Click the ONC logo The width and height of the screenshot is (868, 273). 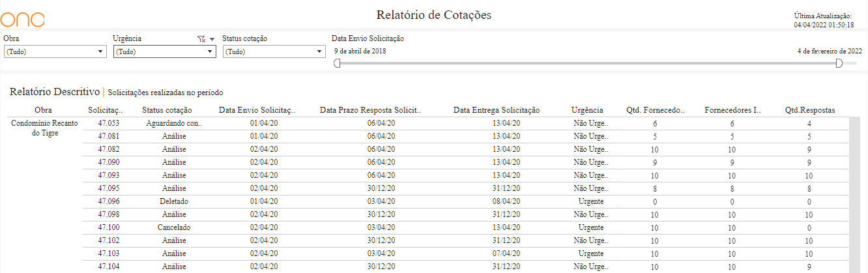point(22,19)
